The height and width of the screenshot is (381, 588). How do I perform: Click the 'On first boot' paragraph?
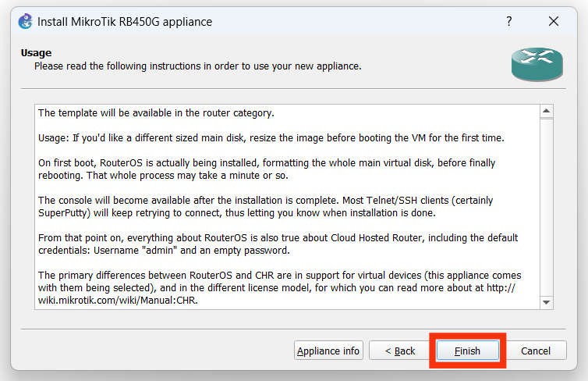[265, 169]
